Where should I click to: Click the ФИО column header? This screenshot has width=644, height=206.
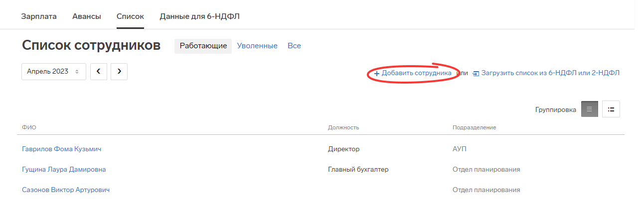(29, 127)
